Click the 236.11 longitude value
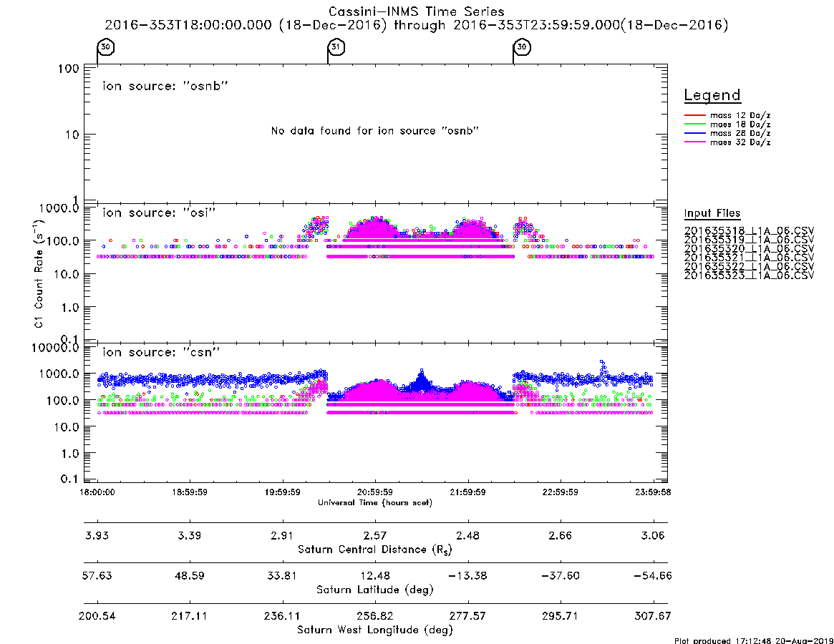This screenshot has height=644, width=834. point(283,616)
